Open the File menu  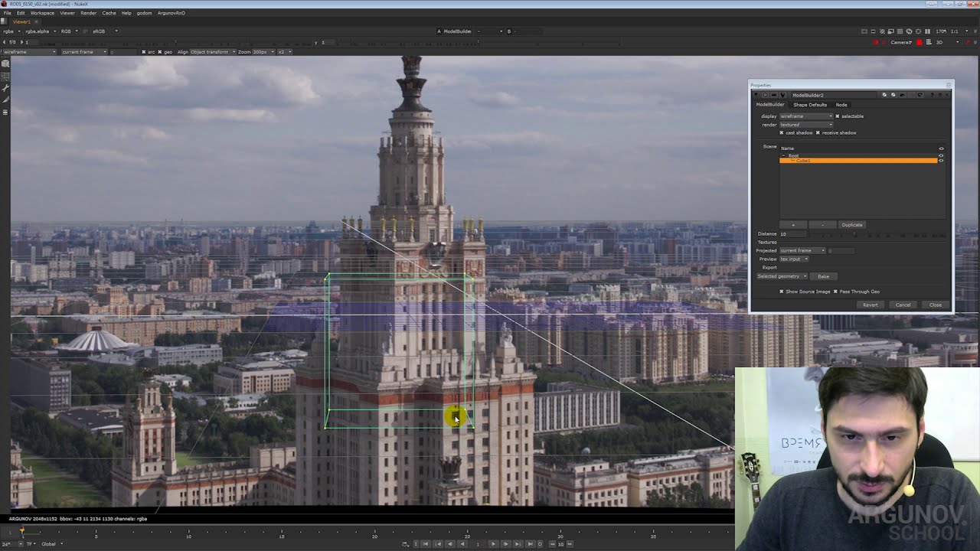click(7, 13)
